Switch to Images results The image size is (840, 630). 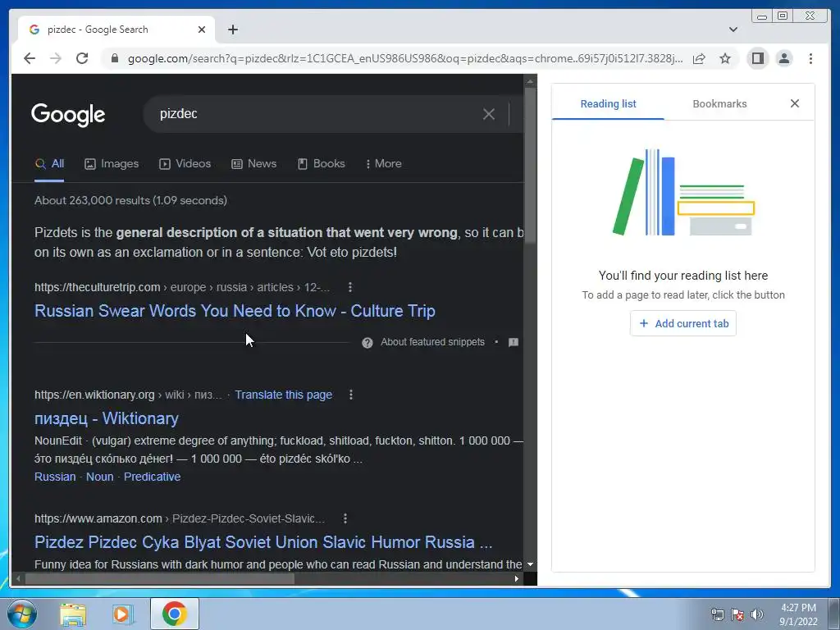[112, 164]
